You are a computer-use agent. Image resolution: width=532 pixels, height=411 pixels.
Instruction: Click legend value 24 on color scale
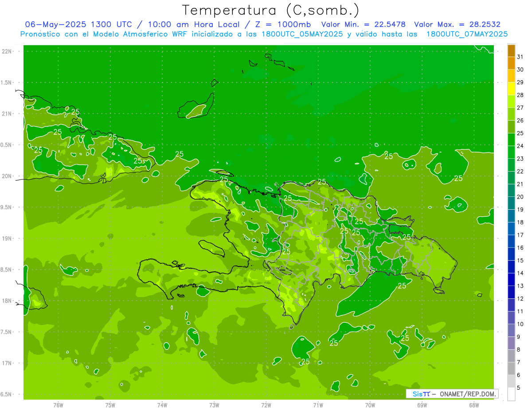[520, 146]
